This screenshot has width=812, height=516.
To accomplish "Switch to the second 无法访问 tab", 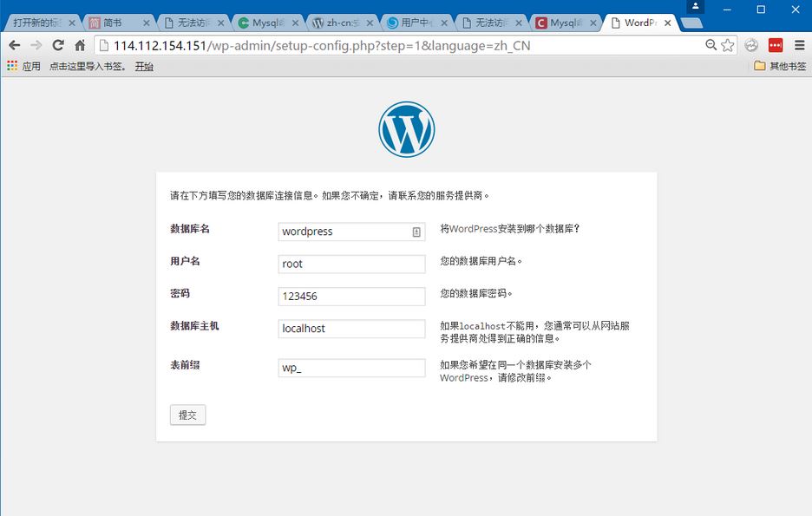I will (x=487, y=23).
